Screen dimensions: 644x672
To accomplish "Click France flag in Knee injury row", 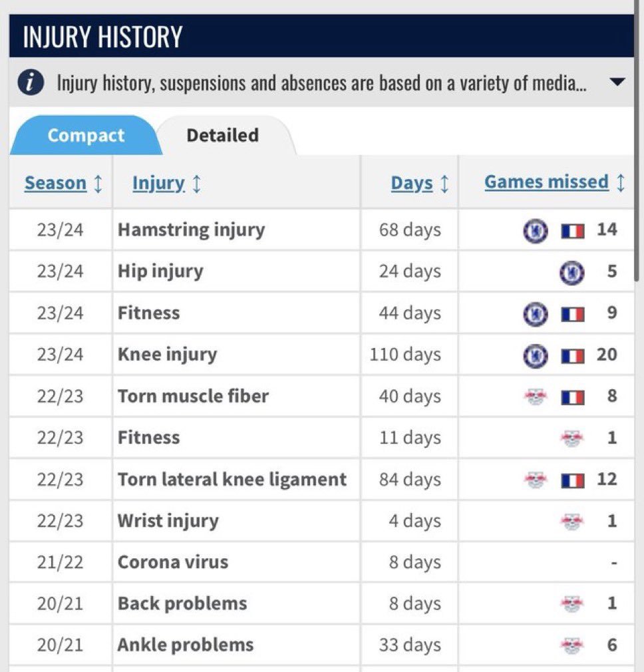I will (573, 356).
